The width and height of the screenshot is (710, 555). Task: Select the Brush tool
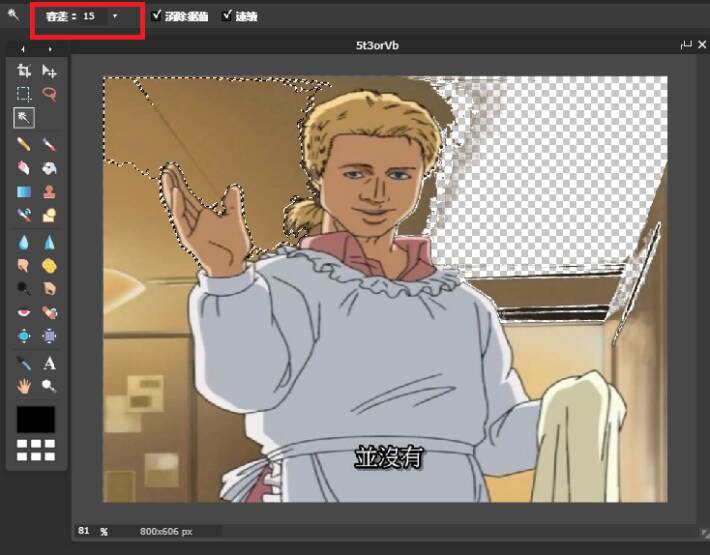point(49,144)
